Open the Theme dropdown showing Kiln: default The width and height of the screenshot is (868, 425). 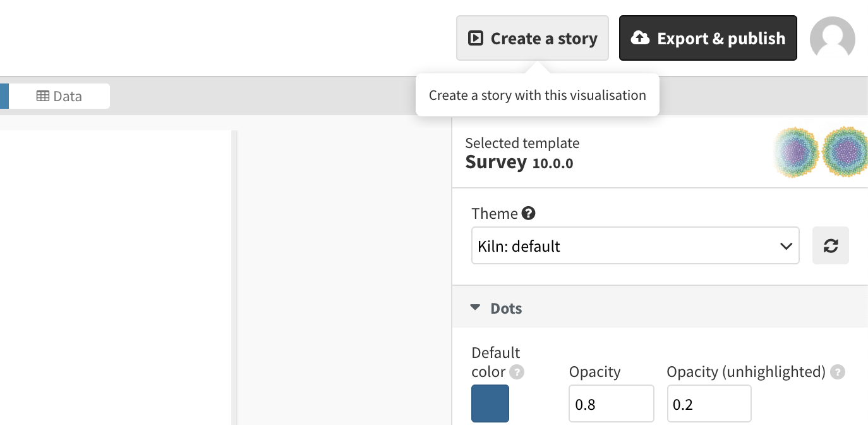635,245
